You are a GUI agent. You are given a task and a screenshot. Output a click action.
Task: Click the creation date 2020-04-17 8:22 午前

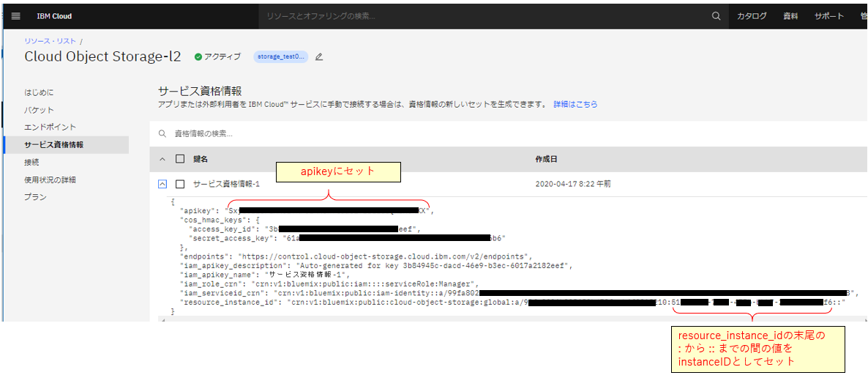pos(573,184)
